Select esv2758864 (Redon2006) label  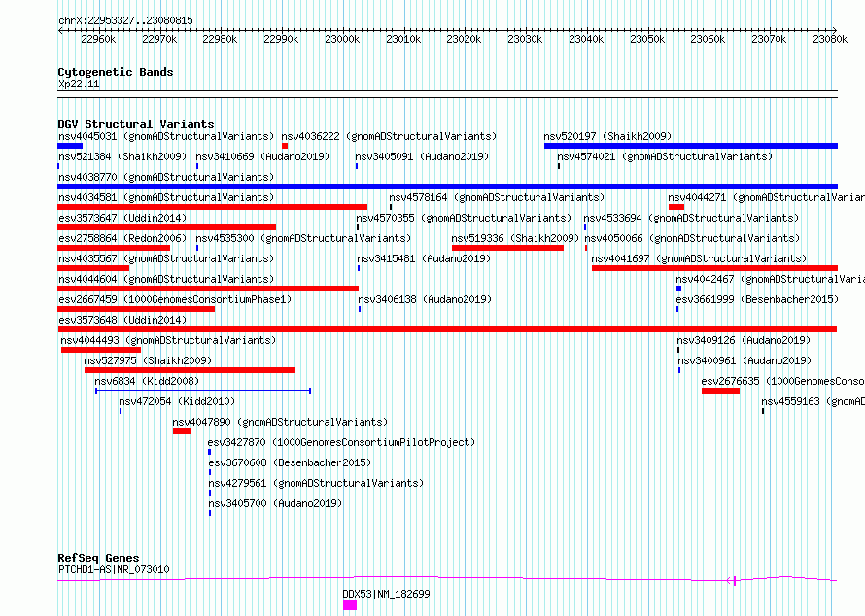pyautogui.click(x=122, y=238)
